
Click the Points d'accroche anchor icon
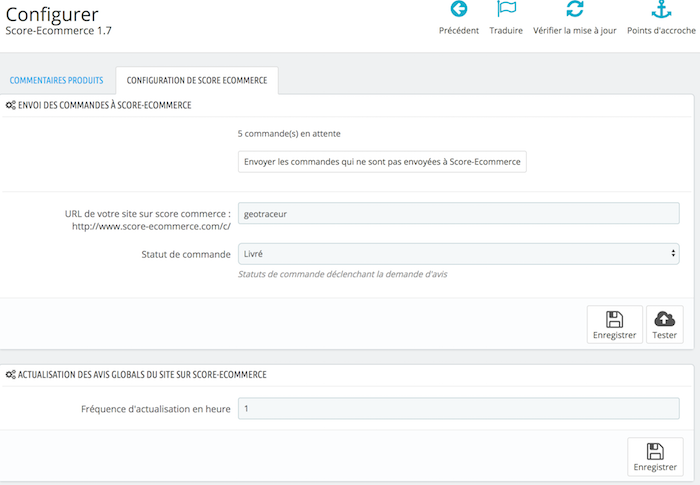tap(661, 9)
